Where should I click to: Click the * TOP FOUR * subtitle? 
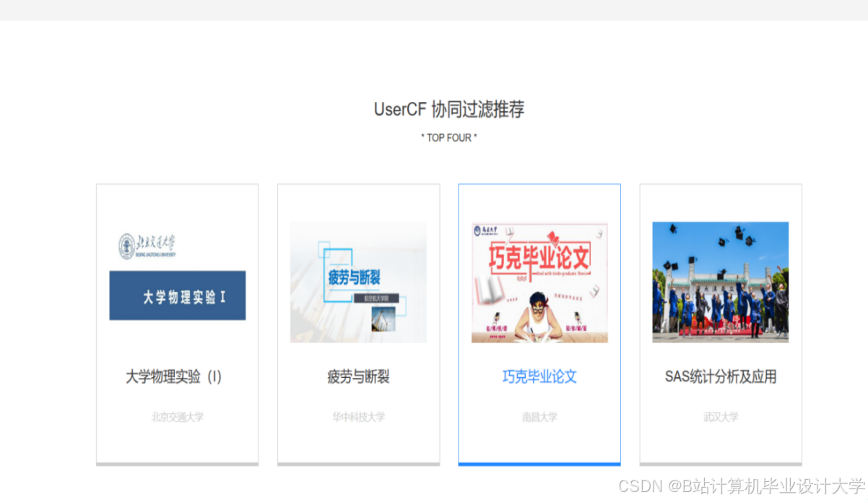(x=449, y=137)
